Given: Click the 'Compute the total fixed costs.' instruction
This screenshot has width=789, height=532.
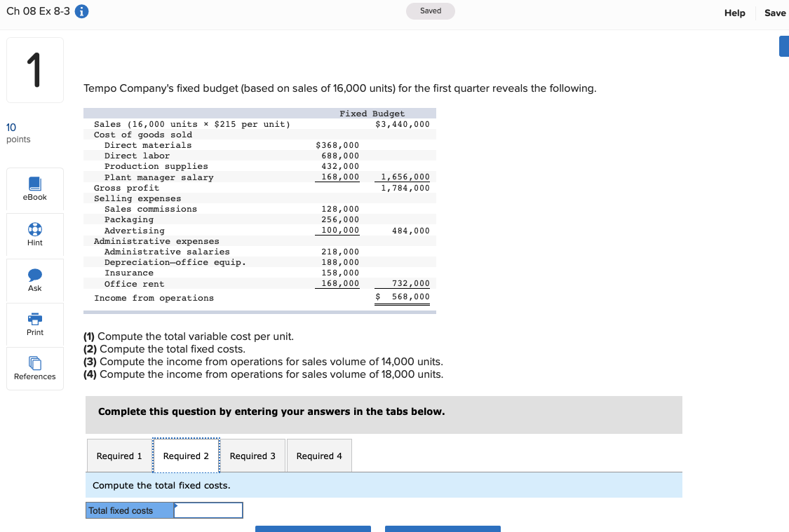Looking at the screenshot, I should click(161, 485).
